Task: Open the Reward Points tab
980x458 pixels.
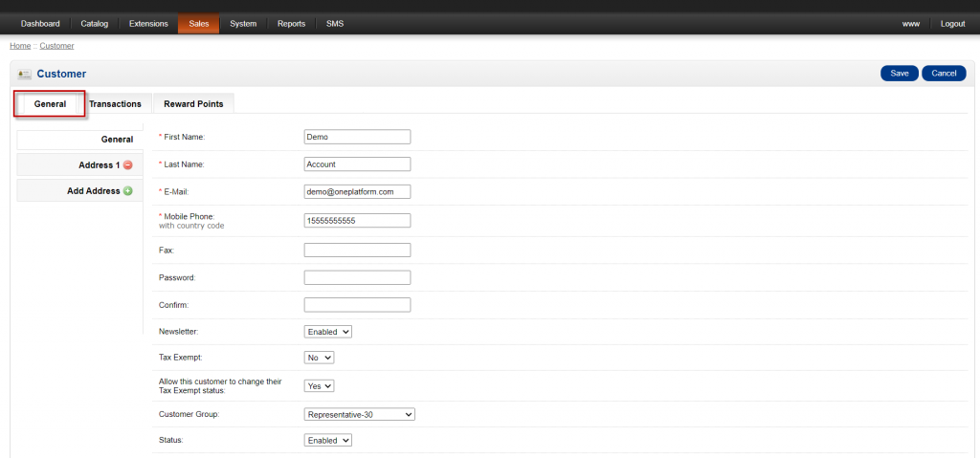Action: [193, 104]
